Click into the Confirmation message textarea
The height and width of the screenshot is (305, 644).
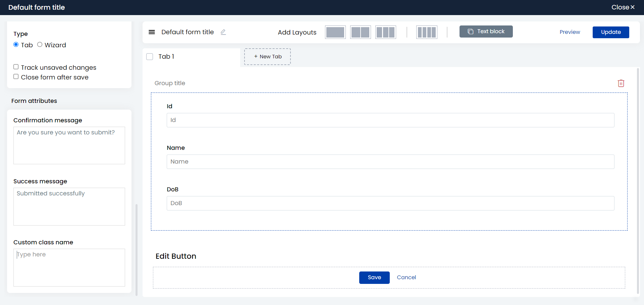(x=69, y=145)
